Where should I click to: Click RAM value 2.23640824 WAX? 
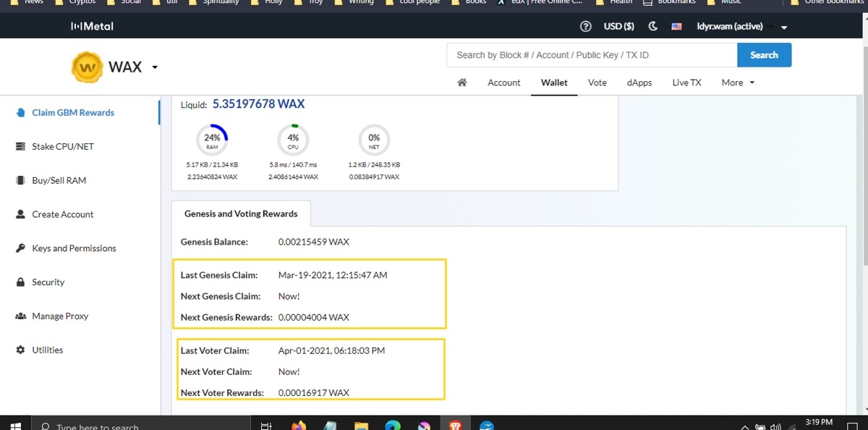click(x=212, y=177)
